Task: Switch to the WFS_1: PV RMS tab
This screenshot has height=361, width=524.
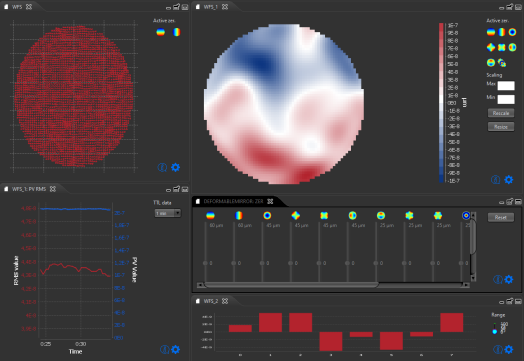Action: [x=29, y=189]
